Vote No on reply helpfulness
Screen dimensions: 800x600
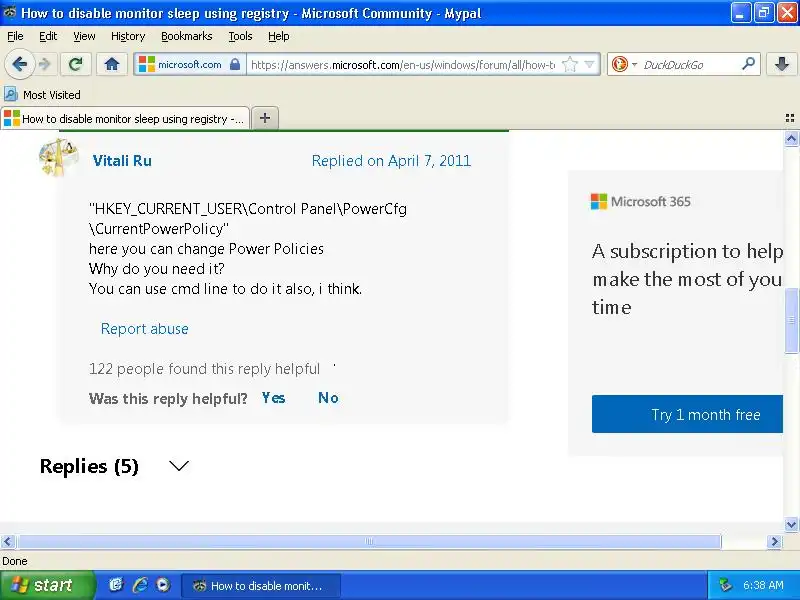tap(328, 398)
